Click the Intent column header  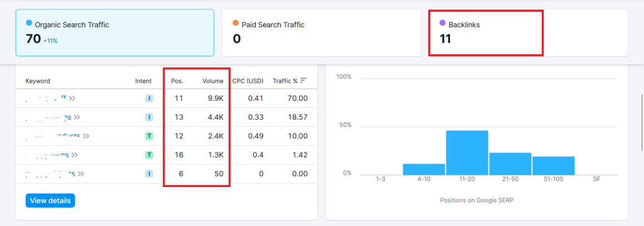tap(143, 81)
